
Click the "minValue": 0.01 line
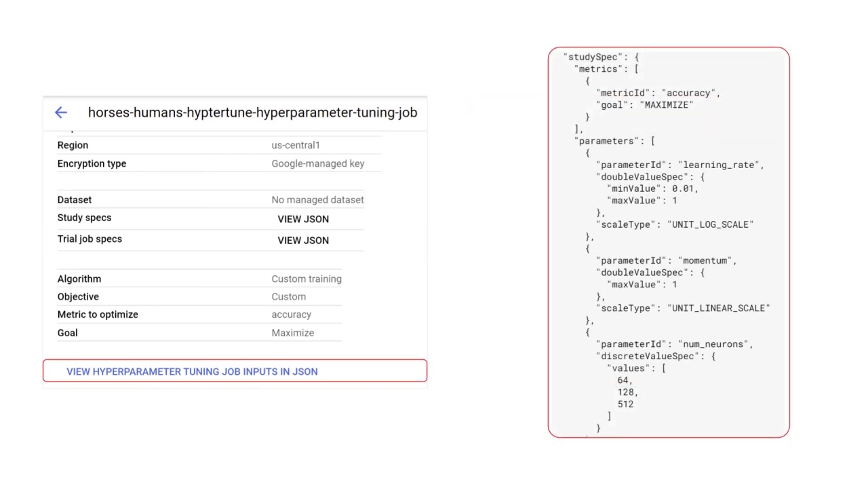click(653, 188)
